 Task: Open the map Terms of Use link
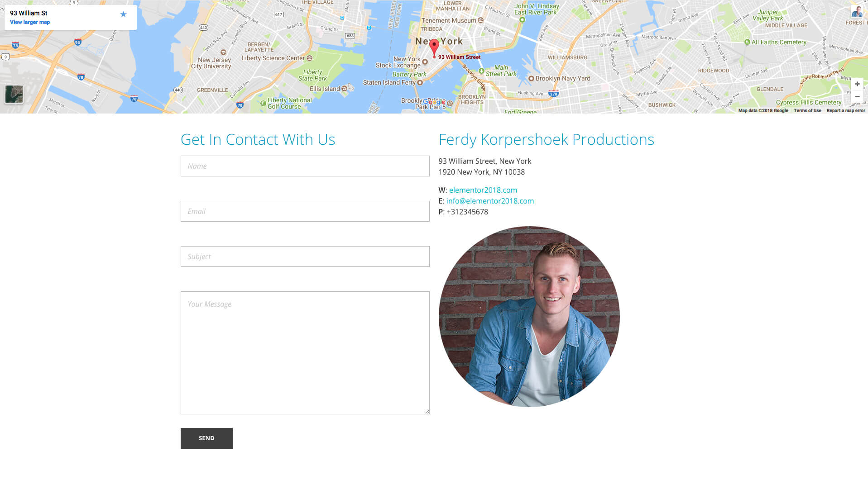click(807, 111)
